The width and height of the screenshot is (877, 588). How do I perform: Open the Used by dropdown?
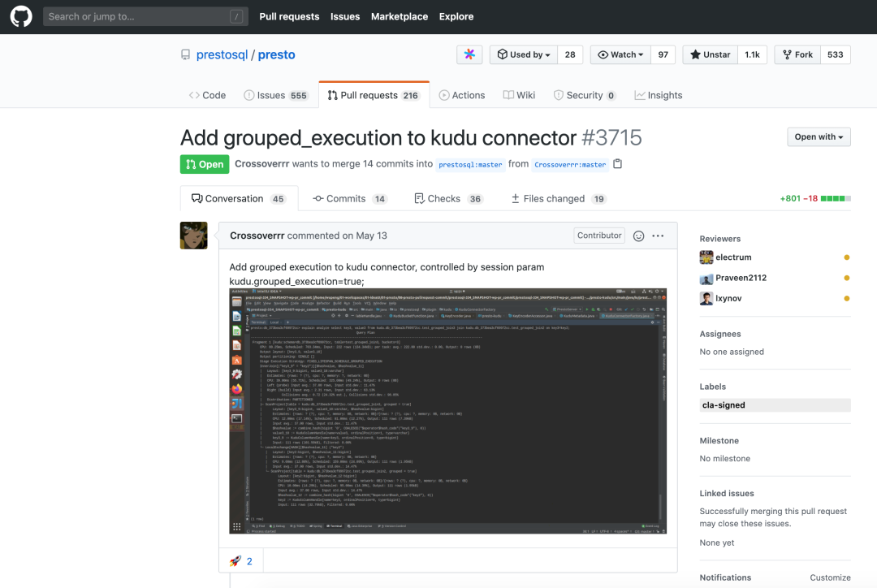click(524, 54)
